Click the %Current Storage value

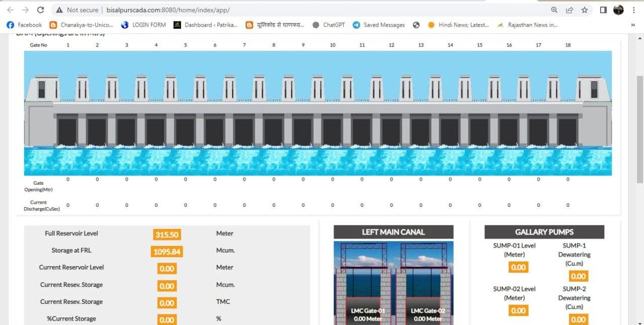167,319
